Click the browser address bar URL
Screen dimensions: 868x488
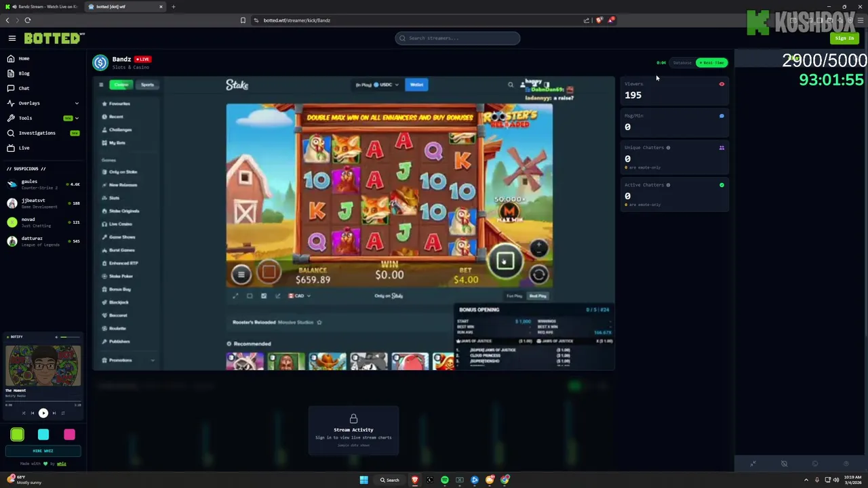pyautogui.click(x=297, y=20)
